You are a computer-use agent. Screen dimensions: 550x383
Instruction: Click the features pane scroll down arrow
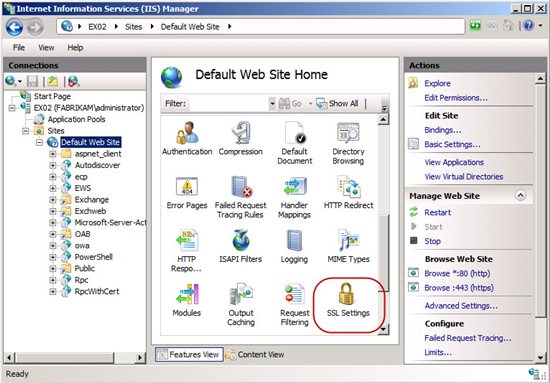(383, 329)
